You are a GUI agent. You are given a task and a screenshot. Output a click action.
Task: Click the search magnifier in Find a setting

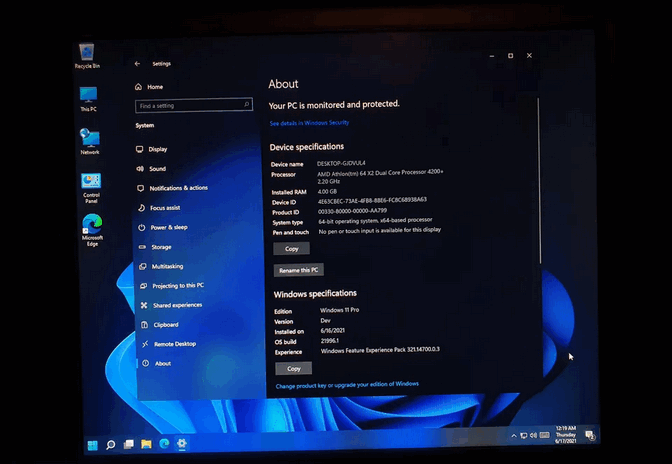(246, 104)
